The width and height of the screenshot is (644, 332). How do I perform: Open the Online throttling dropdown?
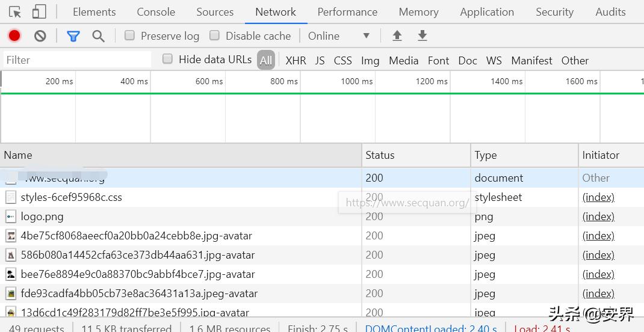(x=339, y=36)
